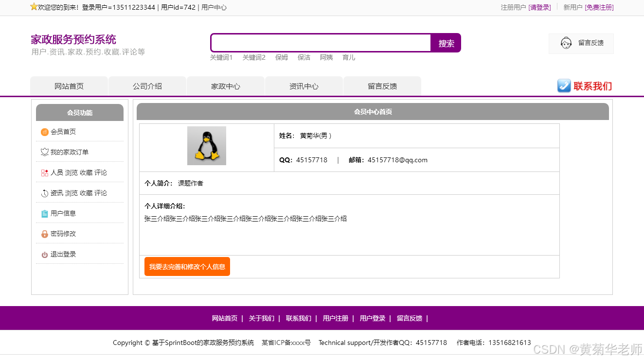Click the penguin profile picture
Screen dimensions: 644x360
tap(206, 145)
